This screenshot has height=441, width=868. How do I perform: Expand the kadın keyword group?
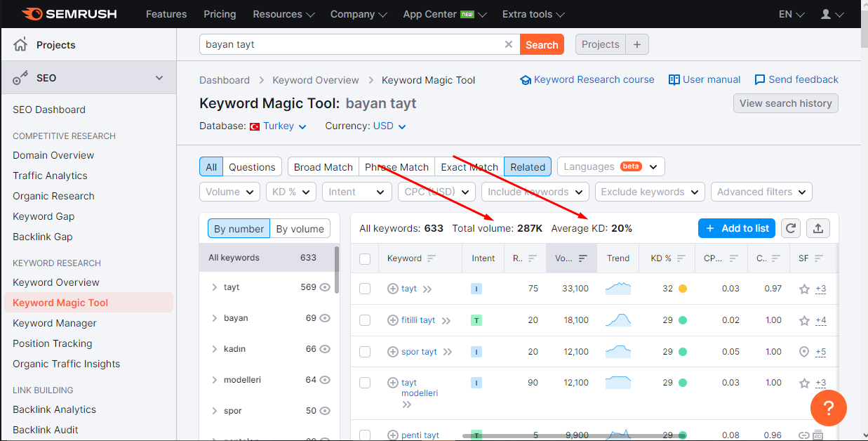tap(214, 349)
